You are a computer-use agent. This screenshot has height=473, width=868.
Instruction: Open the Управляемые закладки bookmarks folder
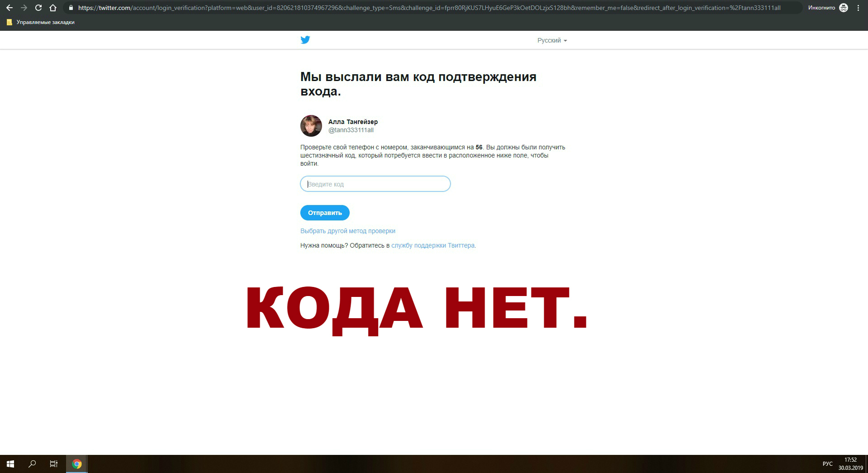[x=41, y=22]
